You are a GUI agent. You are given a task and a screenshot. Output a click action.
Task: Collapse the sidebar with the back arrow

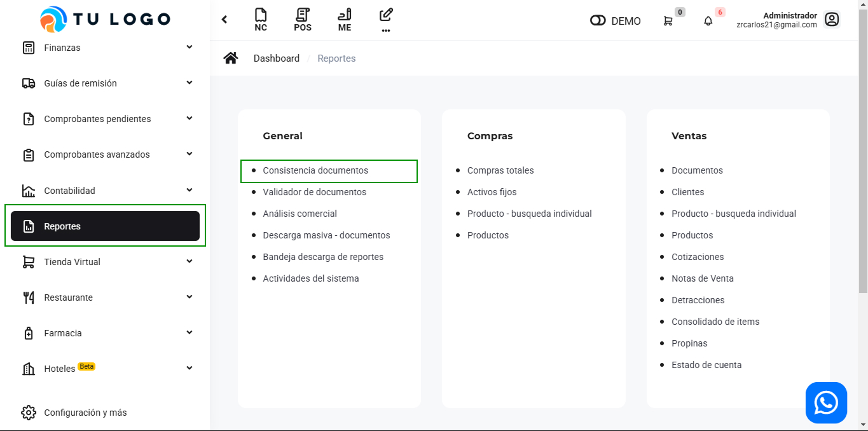224,20
